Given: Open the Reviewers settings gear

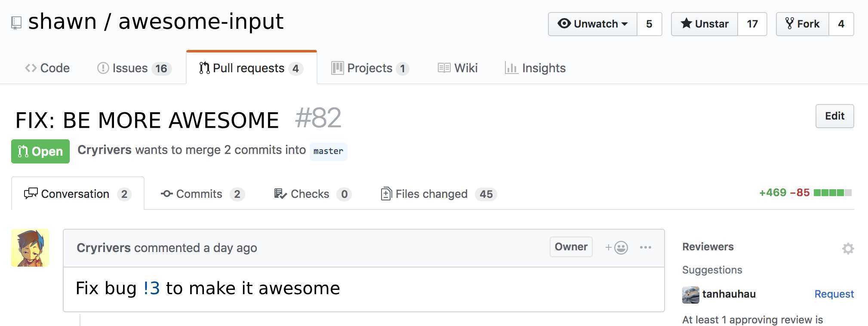Looking at the screenshot, I should (x=848, y=248).
